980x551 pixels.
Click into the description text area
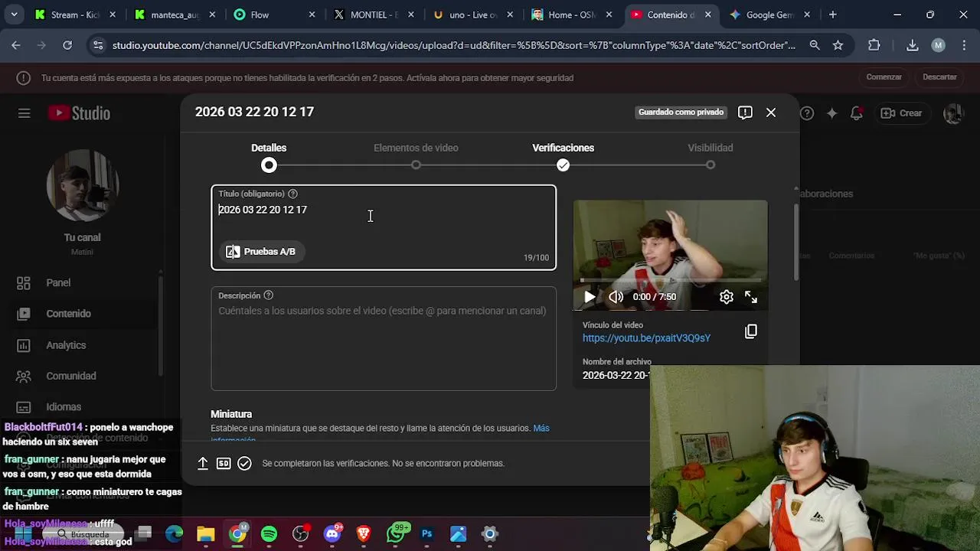click(x=383, y=338)
